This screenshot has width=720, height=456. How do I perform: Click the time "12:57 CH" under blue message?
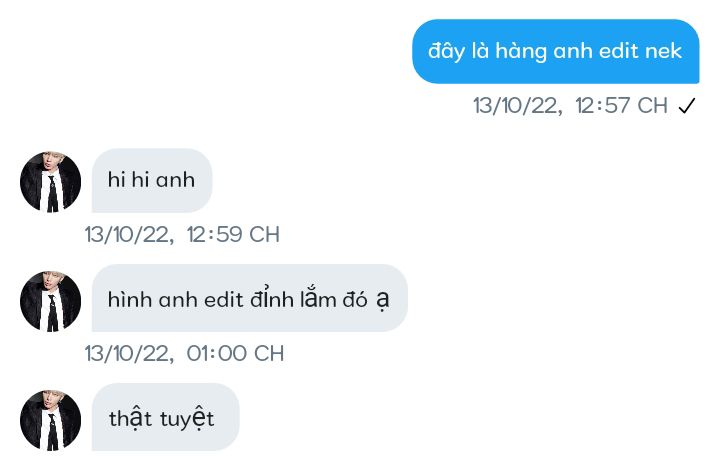[621, 106]
